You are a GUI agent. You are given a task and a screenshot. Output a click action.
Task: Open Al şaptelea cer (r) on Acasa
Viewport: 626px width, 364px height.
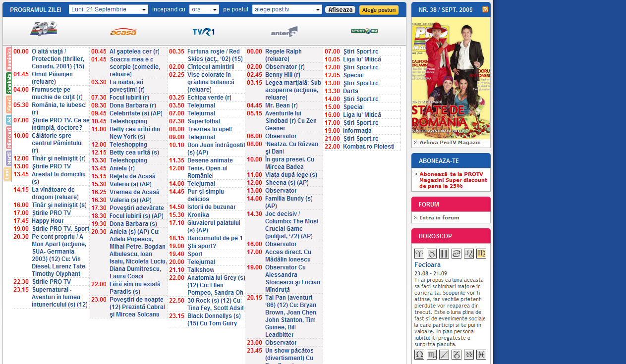point(134,52)
